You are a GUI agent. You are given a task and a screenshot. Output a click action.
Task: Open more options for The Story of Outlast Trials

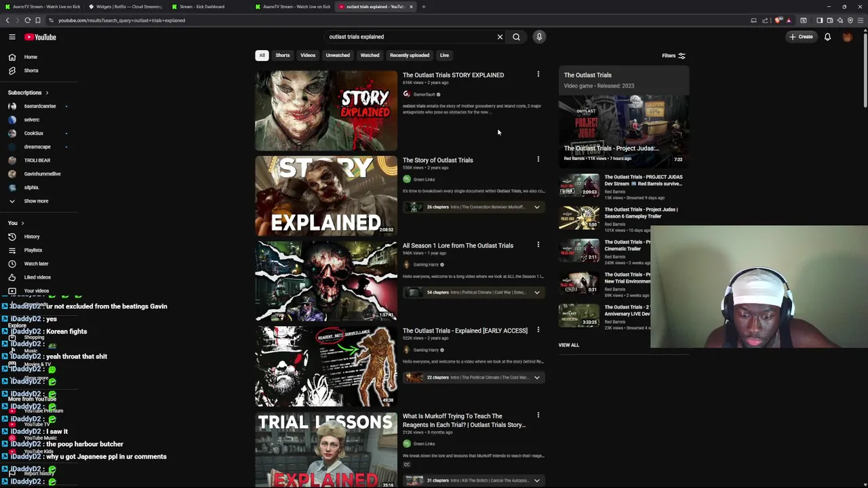(x=538, y=160)
